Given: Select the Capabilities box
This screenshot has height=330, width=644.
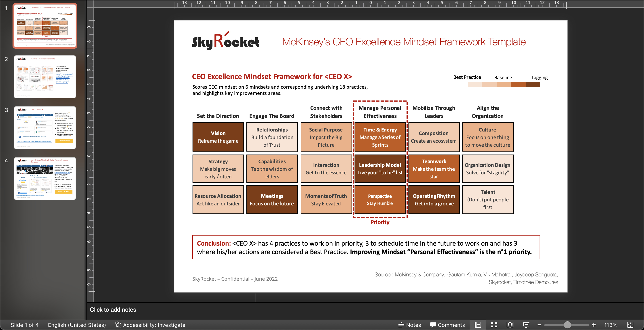Looking at the screenshot, I should point(272,169).
